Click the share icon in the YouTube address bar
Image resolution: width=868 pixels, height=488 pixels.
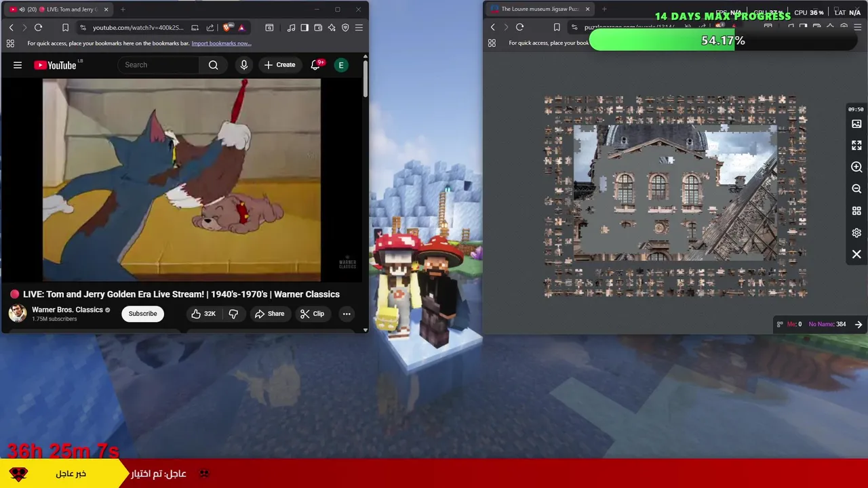(210, 27)
